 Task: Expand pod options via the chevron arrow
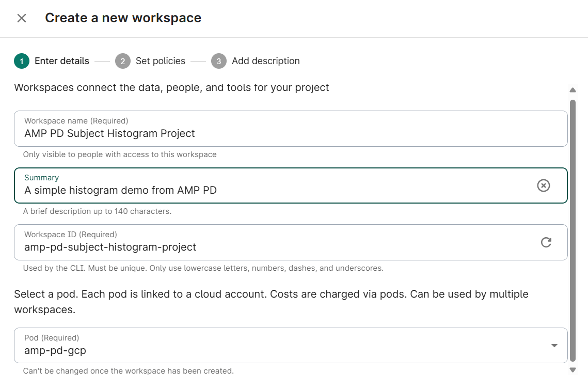tap(554, 345)
